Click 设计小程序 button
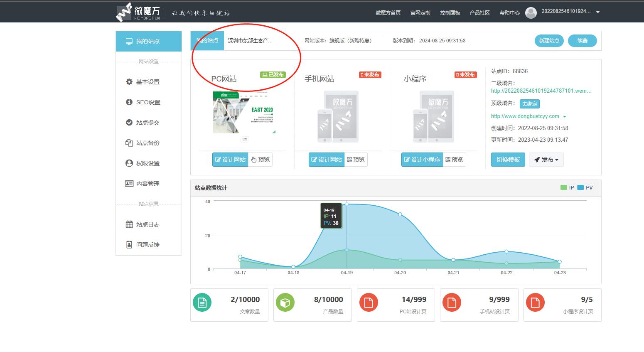Image resolution: width=644 pixels, height=352 pixels. click(x=422, y=160)
